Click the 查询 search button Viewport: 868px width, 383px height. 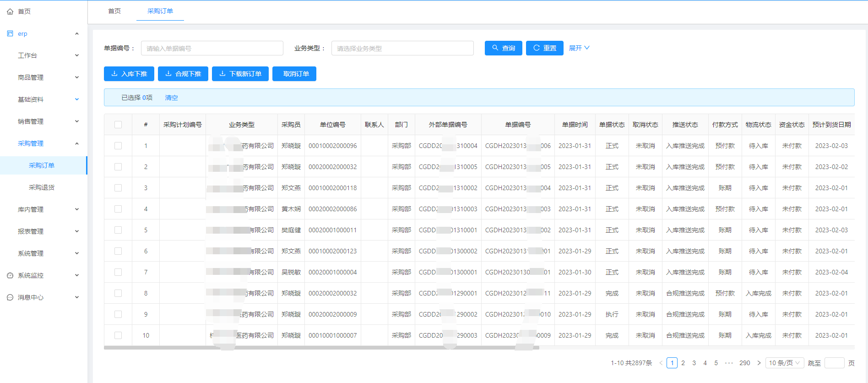coord(504,48)
